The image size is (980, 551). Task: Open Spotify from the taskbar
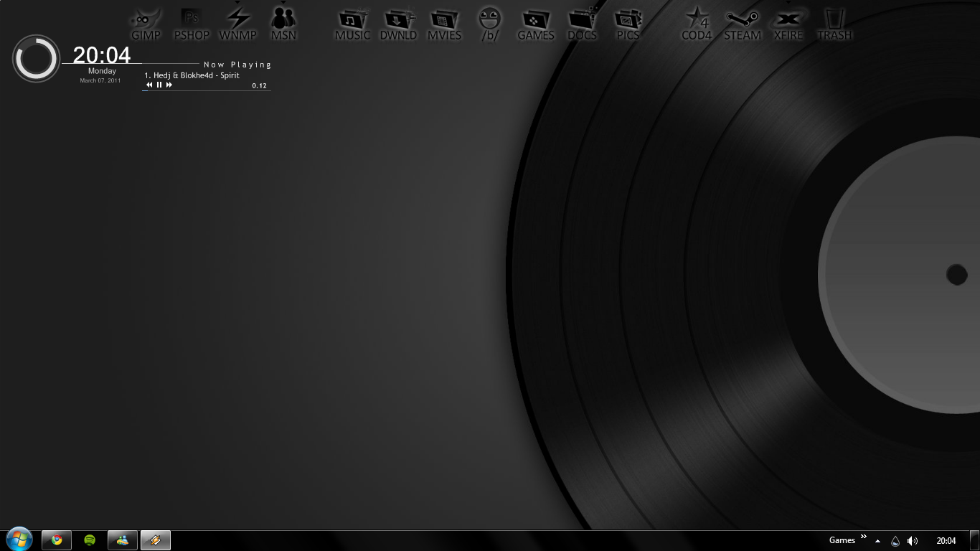[x=90, y=540]
